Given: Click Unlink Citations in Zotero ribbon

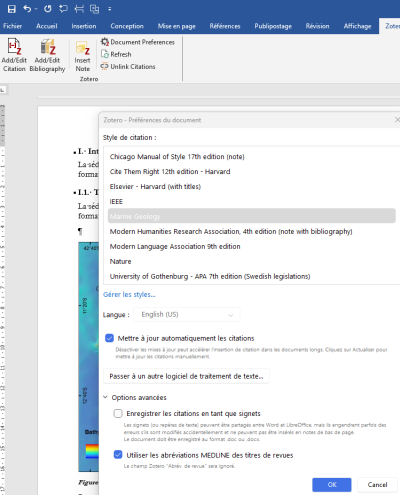Looking at the screenshot, I should (128, 66).
